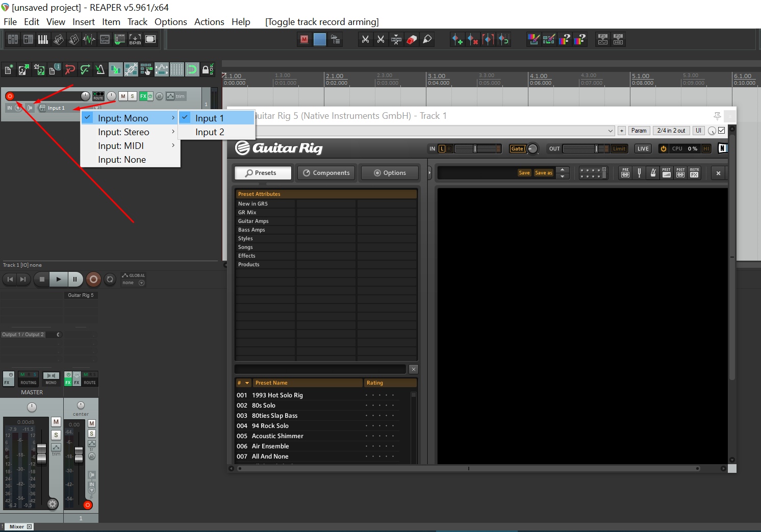This screenshot has height=532, width=761.
Task: Choose Input: None menu entry
Action: point(130,159)
